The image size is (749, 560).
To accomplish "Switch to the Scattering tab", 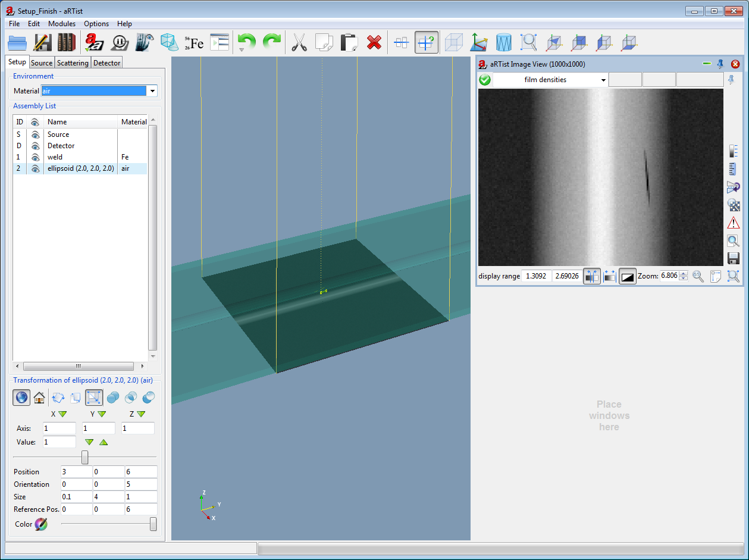I will click(x=73, y=62).
